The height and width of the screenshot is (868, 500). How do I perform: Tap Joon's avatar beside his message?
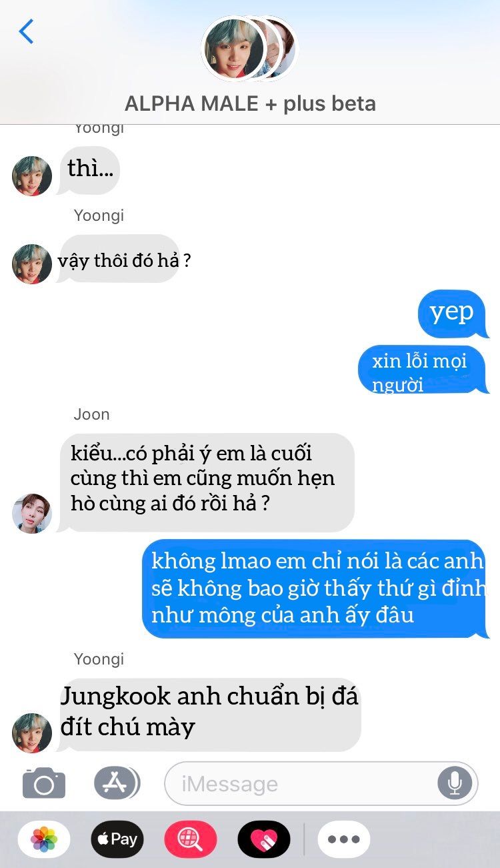tap(32, 514)
